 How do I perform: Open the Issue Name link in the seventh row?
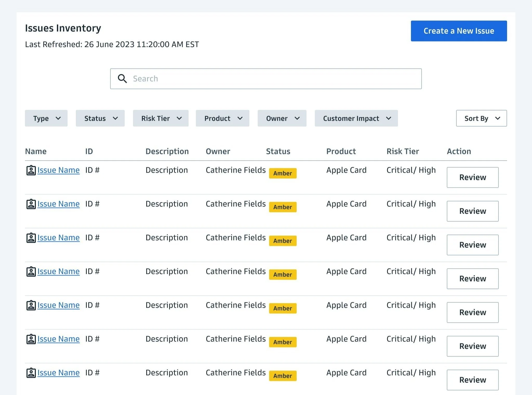coord(58,373)
